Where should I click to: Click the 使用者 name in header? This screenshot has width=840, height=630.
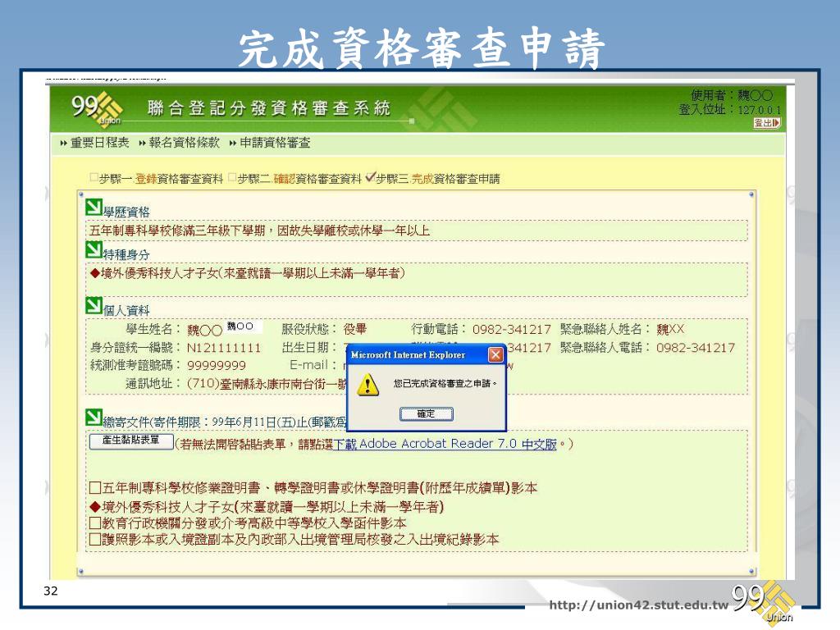[x=755, y=95]
